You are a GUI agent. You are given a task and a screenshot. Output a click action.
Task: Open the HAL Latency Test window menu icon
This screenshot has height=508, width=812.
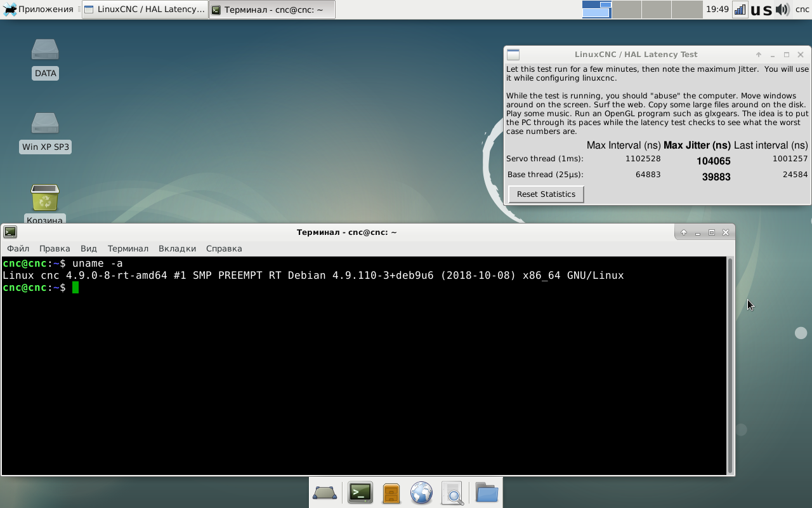click(x=513, y=55)
